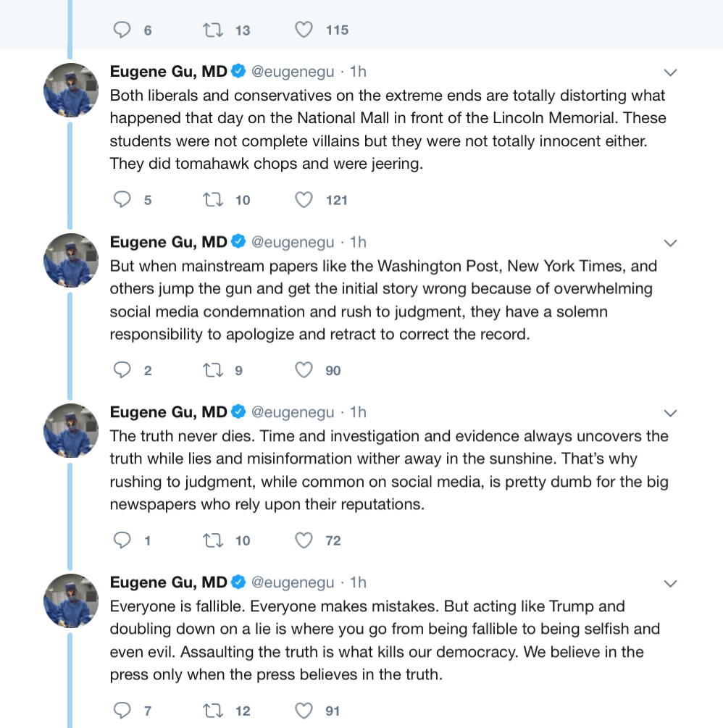
Task: Retweet 'The truth never dies' tweet
Action: tap(213, 540)
